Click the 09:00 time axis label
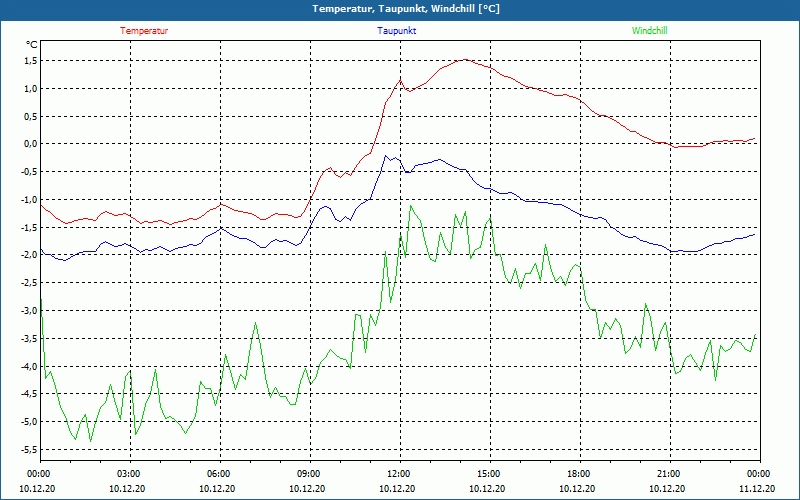The height and width of the screenshot is (500, 800). click(x=309, y=474)
